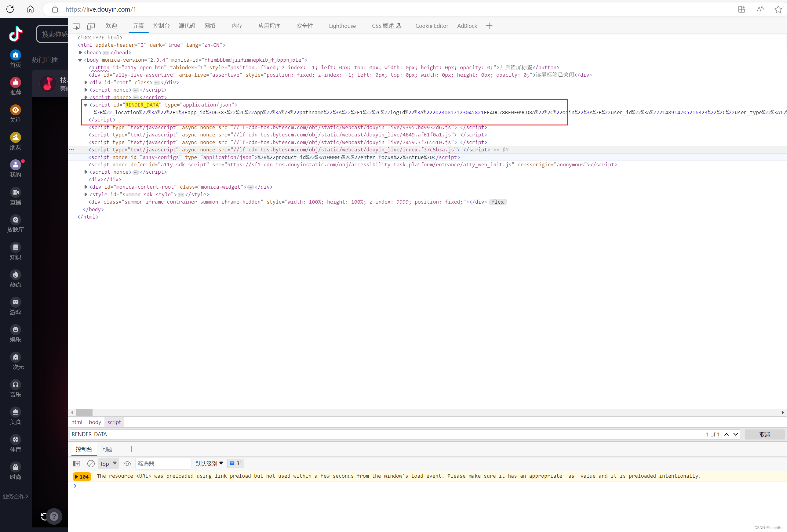
Task: Go to next search result arrow
Action: click(x=735, y=434)
